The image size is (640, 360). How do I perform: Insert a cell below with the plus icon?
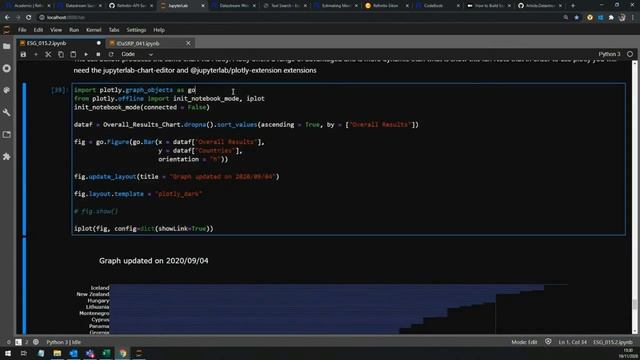[x=36, y=54]
